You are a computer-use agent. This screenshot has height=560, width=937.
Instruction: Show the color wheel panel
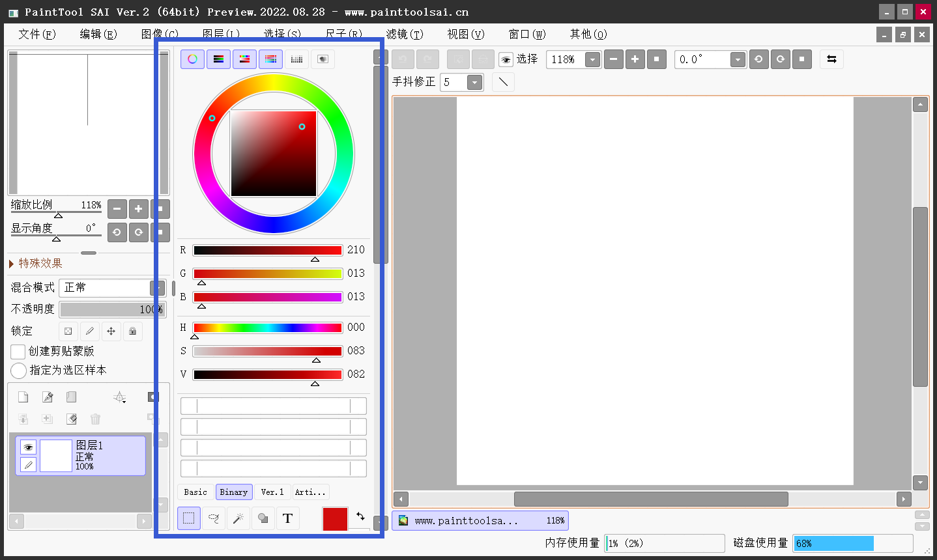192,59
